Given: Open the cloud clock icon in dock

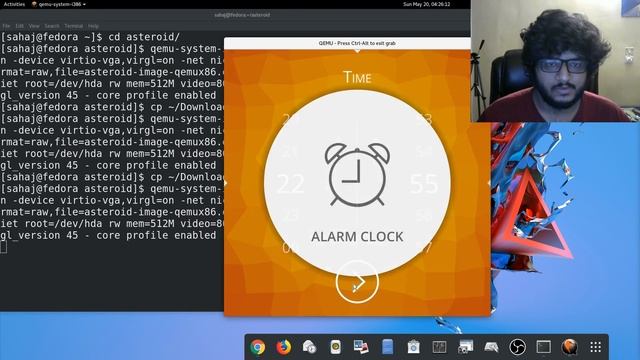Looking at the screenshot, I should (x=309, y=347).
